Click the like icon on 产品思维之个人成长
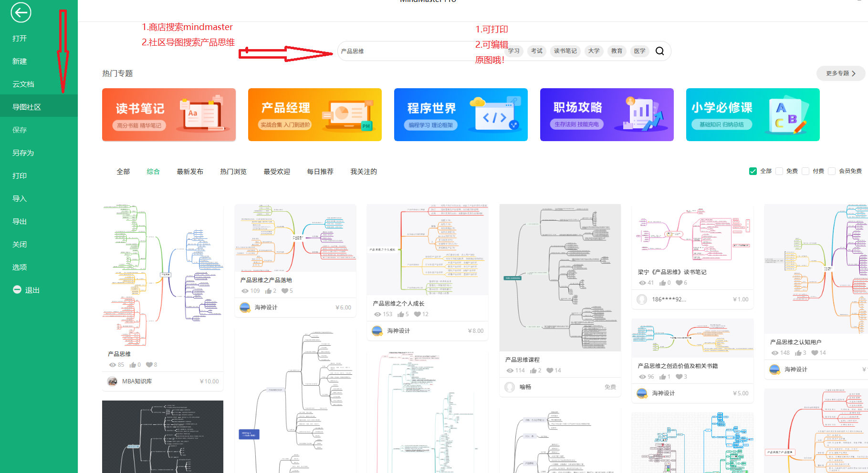 (400, 314)
